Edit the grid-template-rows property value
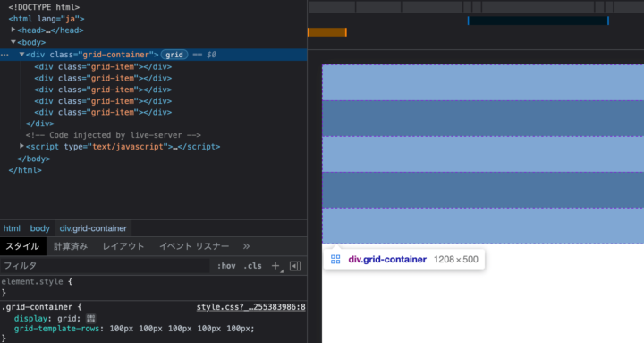644x343 pixels. (x=181, y=329)
